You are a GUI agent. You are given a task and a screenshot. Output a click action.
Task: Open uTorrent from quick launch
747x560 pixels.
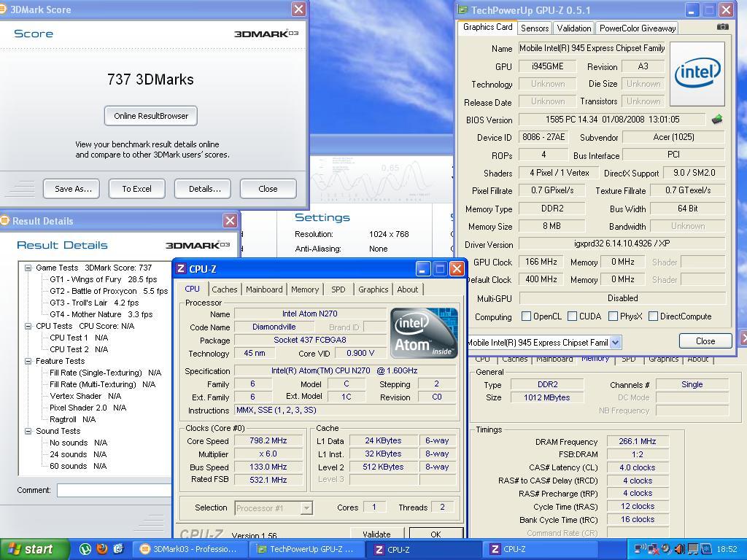pyautogui.click(x=85, y=549)
